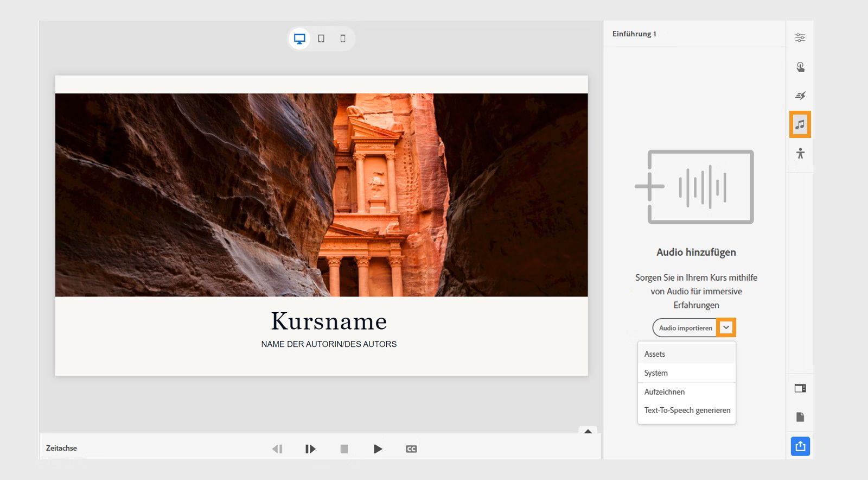Switch to desktop preview mode

pos(299,39)
